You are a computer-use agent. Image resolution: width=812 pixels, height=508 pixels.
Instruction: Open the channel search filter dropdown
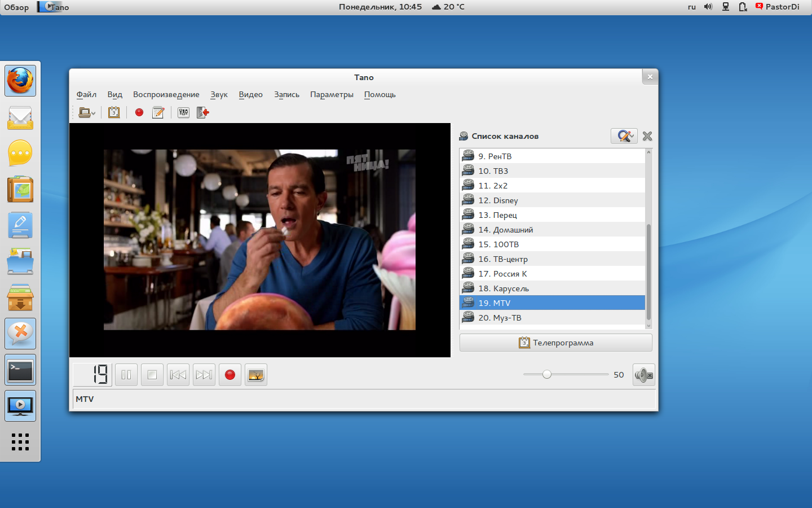624,136
